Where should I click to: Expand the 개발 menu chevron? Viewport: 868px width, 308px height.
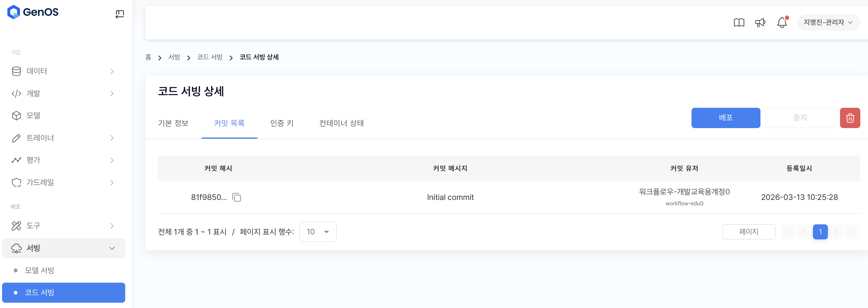tap(112, 93)
